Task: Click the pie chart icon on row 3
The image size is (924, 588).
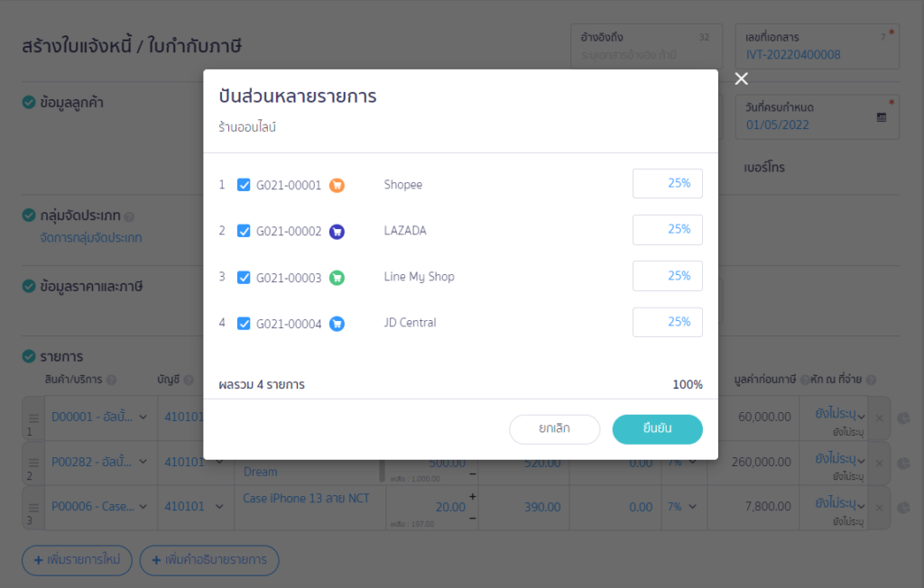Action: coord(904,508)
